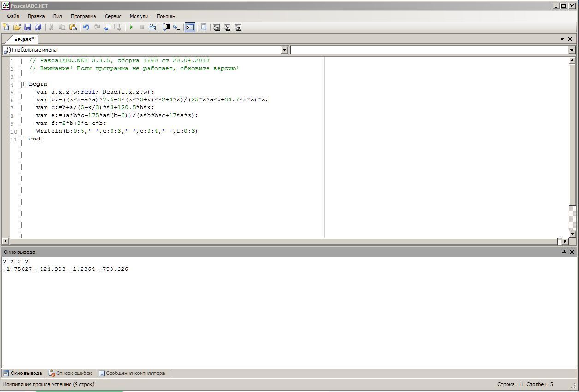Run the program with green arrow

pos(131,28)
